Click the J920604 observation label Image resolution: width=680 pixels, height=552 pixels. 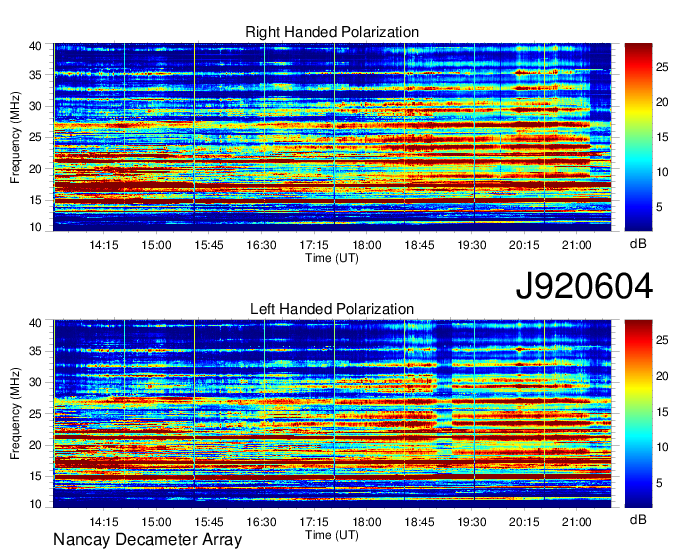click(584, 286)
